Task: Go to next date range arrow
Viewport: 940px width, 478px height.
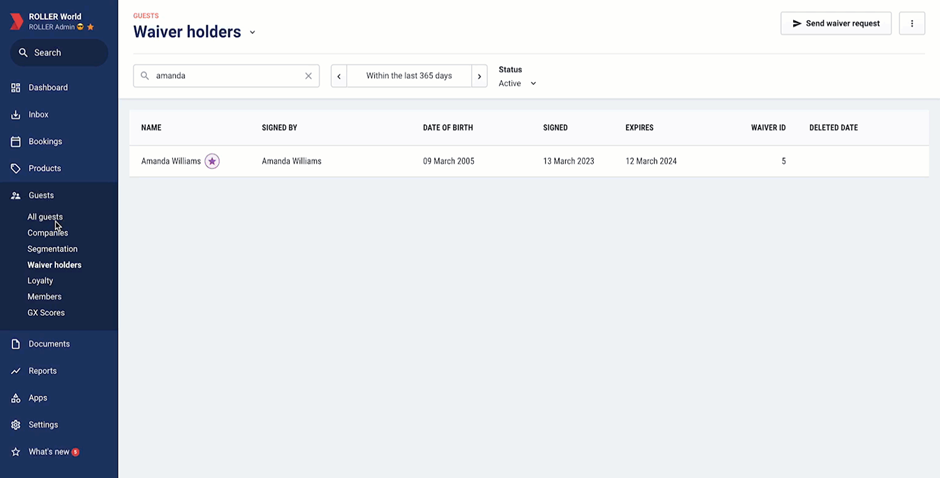Action: coord(479,76)
